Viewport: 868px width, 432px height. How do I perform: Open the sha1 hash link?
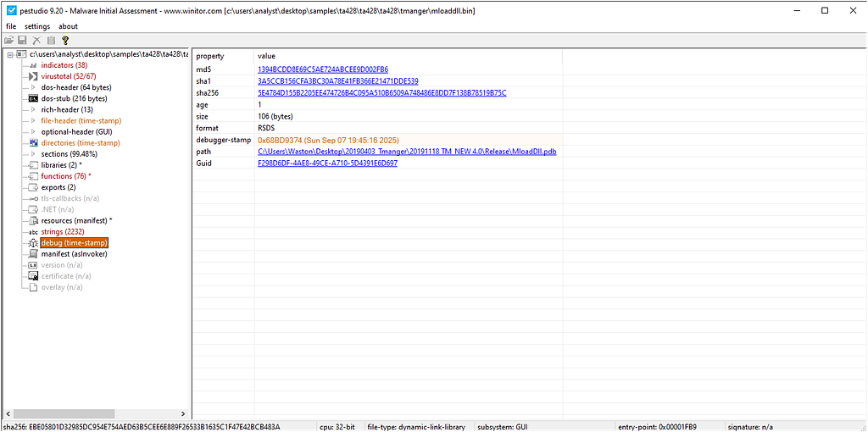click(337, 81)
